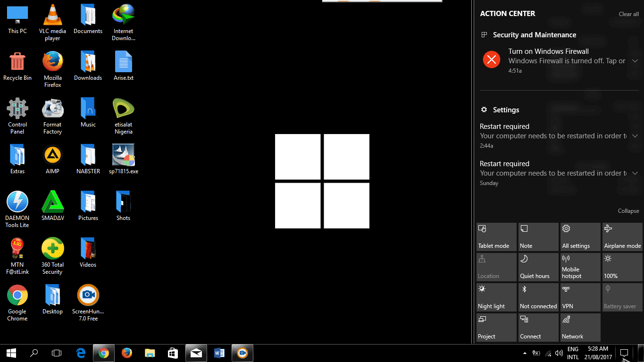Select the NABSTER folder icon

tap(88, 160)
